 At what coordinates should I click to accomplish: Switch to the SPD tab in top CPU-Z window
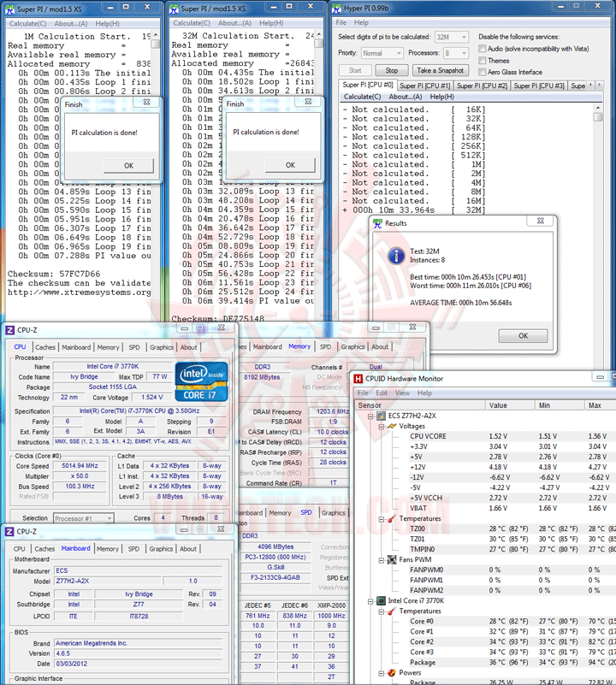(134, 347)
